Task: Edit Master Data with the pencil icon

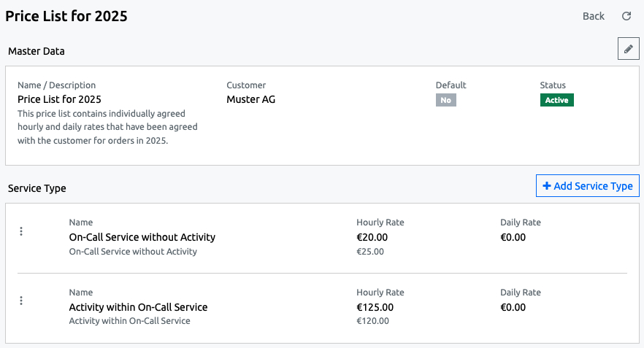Action: click(x=629, y=49)
